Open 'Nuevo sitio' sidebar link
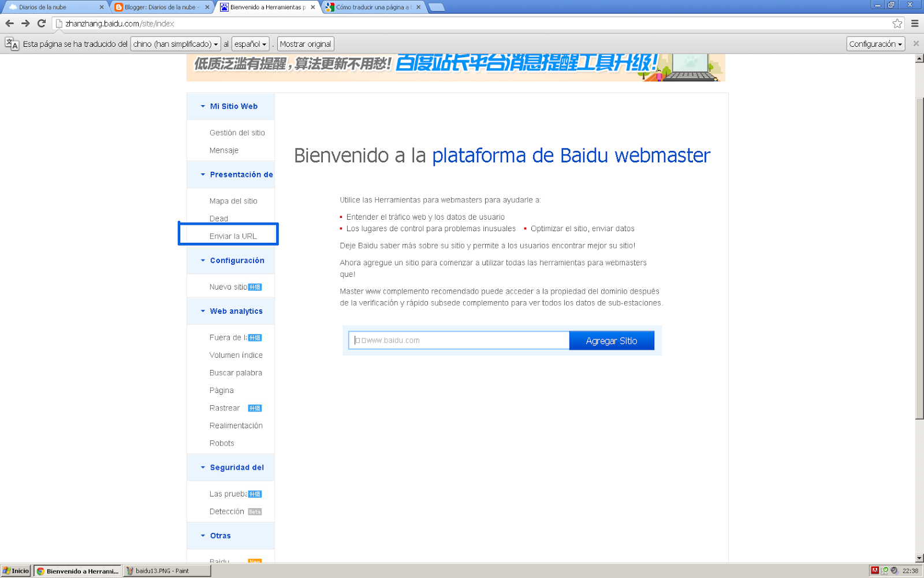This screenshot has width=924, height=578. coord(228,287)
